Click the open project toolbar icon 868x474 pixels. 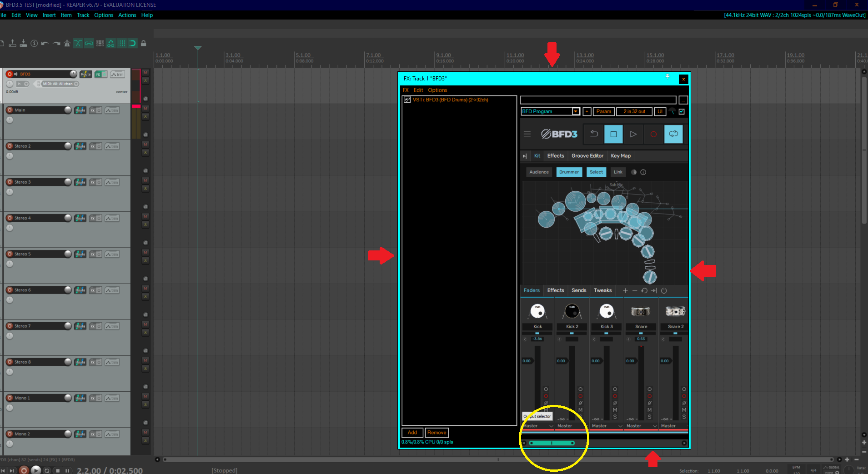coord(12,43)
